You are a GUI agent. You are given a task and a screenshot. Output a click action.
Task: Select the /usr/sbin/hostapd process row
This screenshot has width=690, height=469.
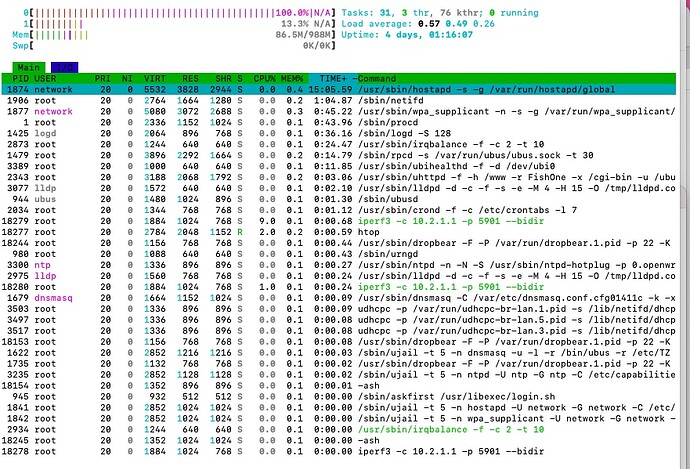point(338,89)
